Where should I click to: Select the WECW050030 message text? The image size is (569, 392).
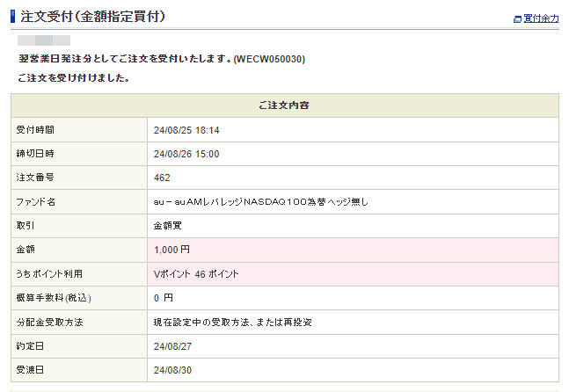269,59
